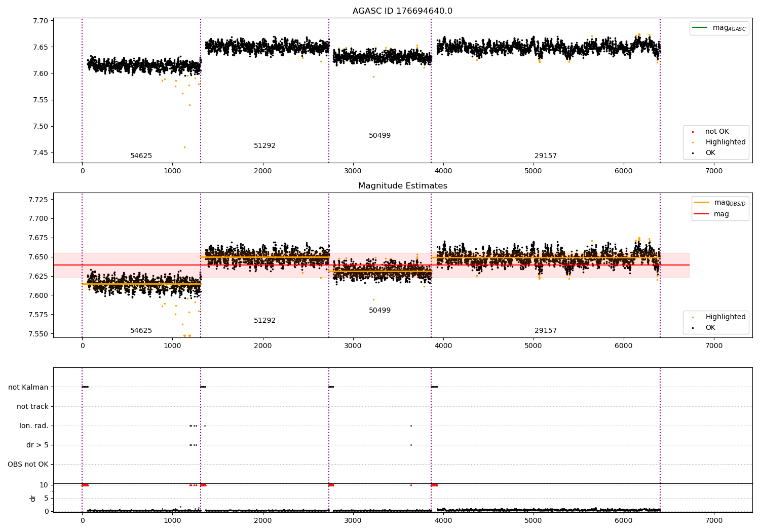Click OBSID label 50499 in the top plot

click(379, 136)
